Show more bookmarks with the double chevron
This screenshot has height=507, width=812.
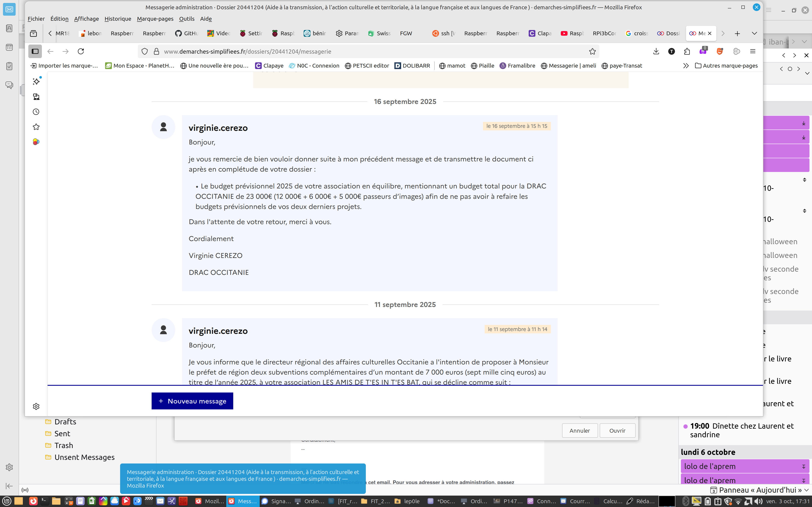coord(686,66)
